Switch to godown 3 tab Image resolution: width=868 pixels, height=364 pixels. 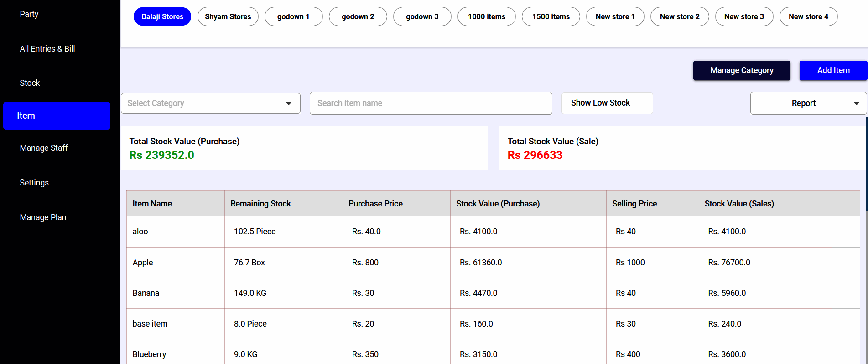422,16
